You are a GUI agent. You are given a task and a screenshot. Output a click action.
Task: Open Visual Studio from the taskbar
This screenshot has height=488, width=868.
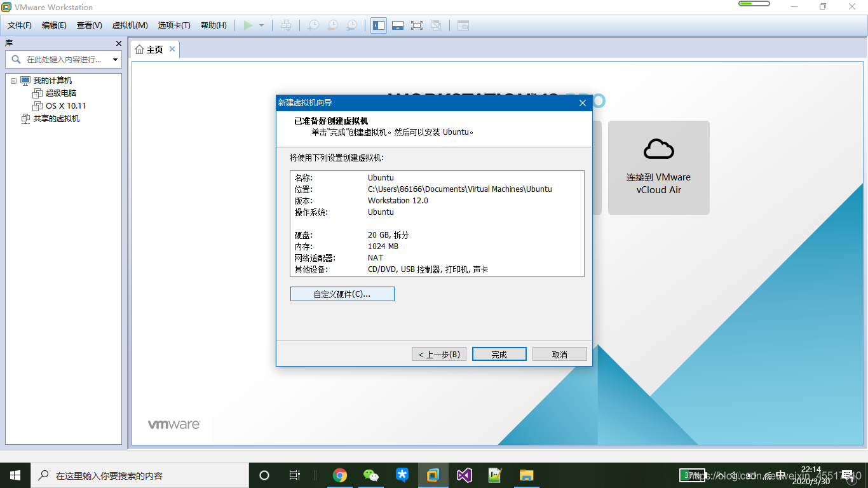465,475
